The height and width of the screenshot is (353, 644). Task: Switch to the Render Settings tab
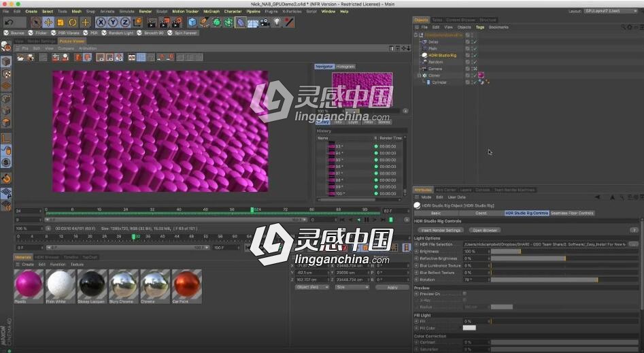41,41
